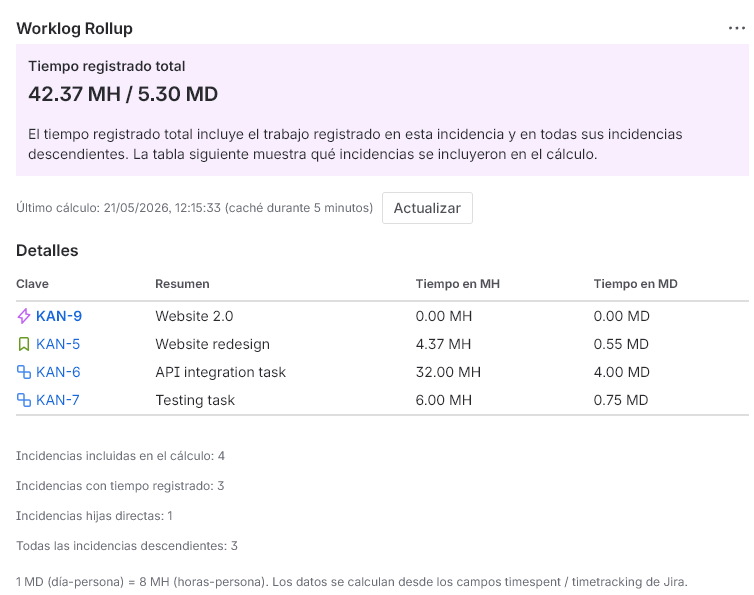Click the epic lightning icon beside KAN-9
Screen dimensions: 754x595
pyautogui.click(x=24, y=316)
